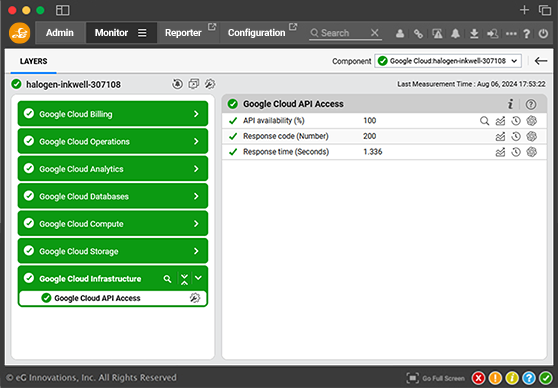Click the tab overview icon in title bar
This screenshot has width=558, height=388.
(544, 10)
